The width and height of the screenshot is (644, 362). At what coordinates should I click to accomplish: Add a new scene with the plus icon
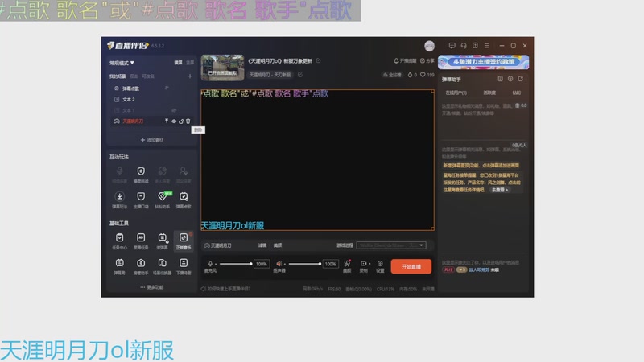pyautogui.click(x=190, y=76)
